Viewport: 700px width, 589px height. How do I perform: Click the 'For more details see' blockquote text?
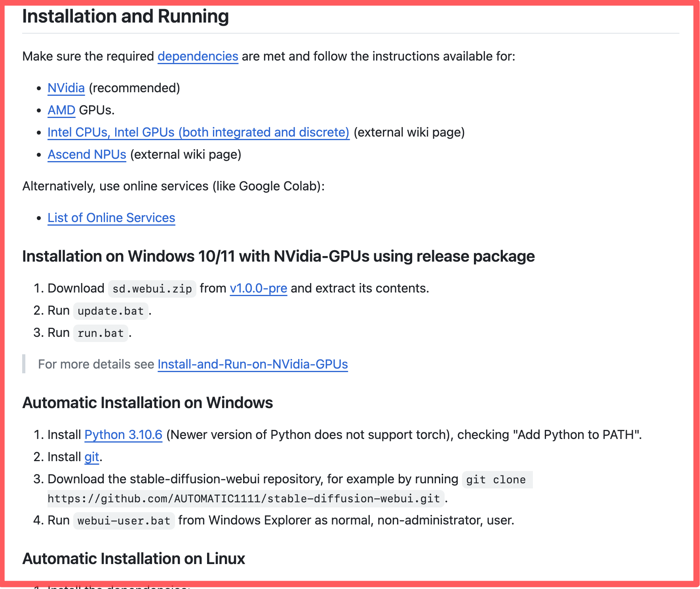[96, 364]
